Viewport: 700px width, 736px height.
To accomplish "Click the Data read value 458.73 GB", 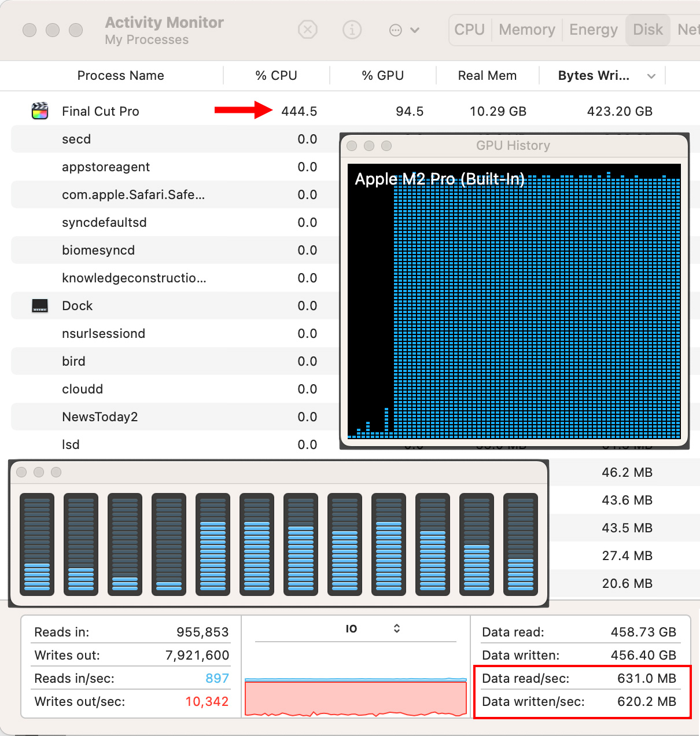I will click(643, 632).
